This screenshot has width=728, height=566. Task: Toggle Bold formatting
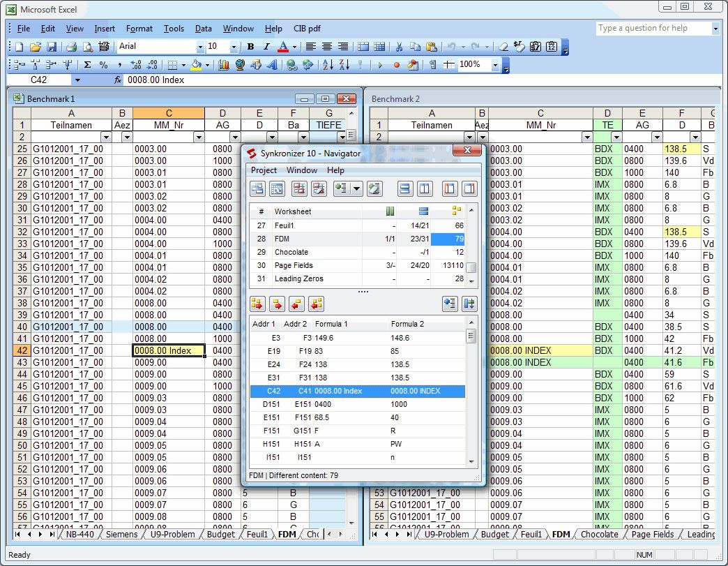250,47
